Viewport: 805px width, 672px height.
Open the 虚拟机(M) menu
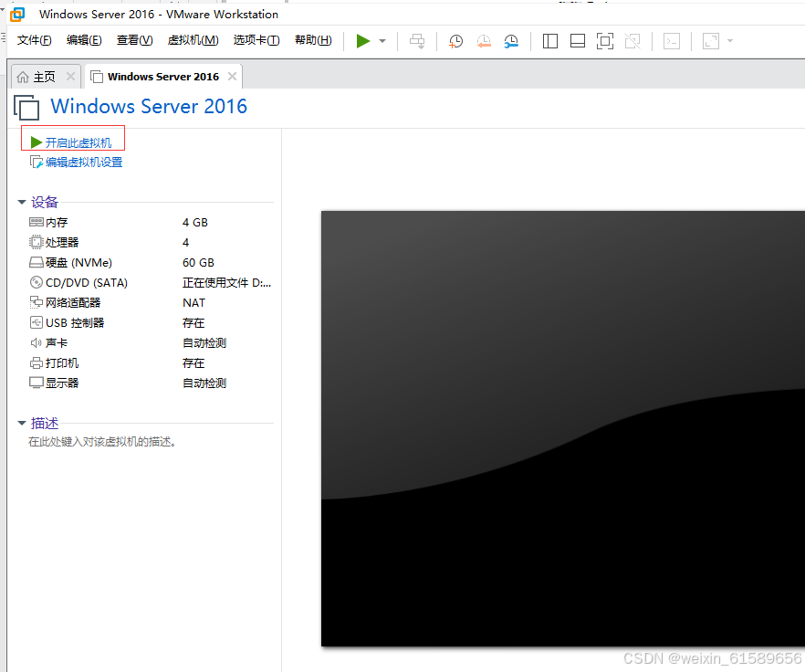coord(193,40)
